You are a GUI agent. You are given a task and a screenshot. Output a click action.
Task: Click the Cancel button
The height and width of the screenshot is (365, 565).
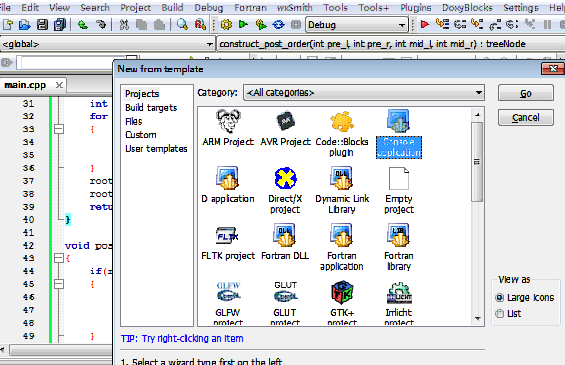pyautogui.click(x=526, y=117)
